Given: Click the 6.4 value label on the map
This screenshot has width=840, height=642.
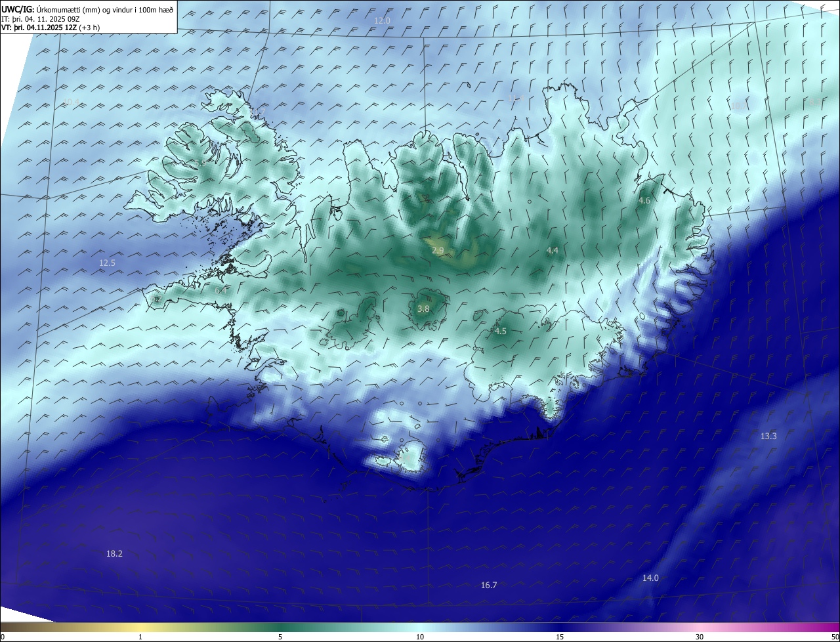Looking at the screenshot, I should (220, 290).
